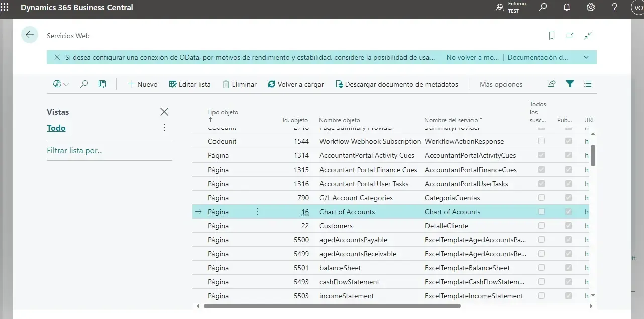Toggle Published checkbox for Chart of Accounts
Viewport: 644px width, 319px height.
pyautogui.click(x=568, y=212)
